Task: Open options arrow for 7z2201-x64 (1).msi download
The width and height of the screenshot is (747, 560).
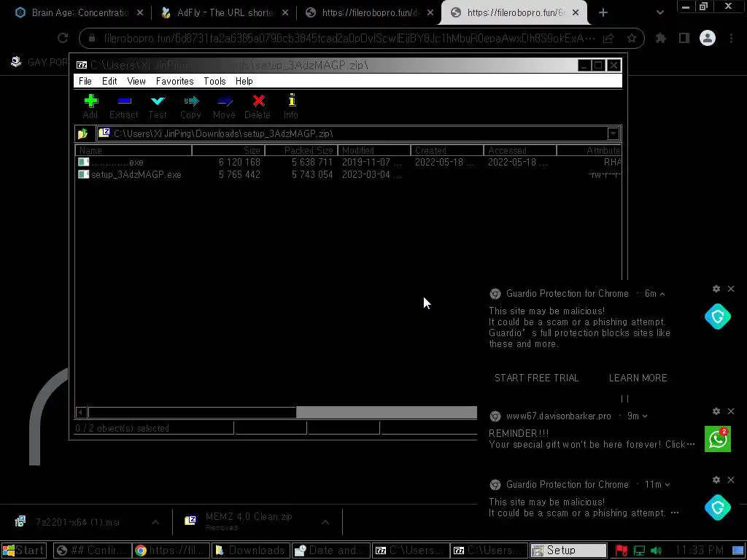Action: (x=155, y=522)
